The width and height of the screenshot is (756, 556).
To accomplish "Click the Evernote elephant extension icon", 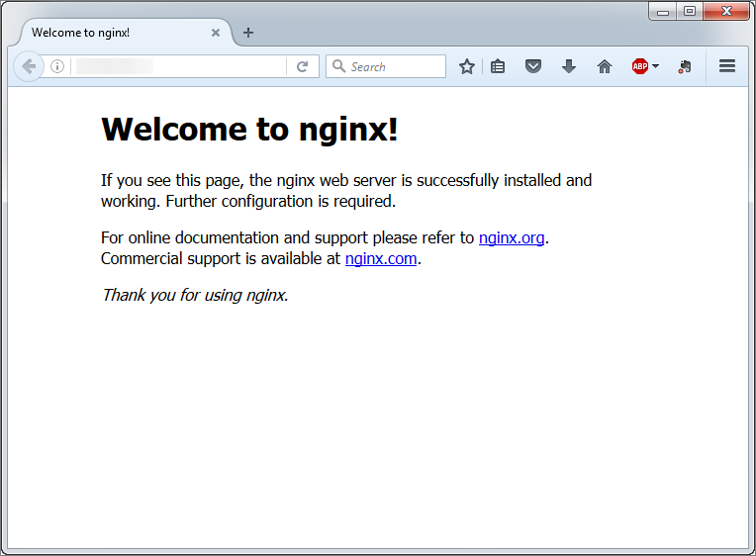I will point(684,66).
